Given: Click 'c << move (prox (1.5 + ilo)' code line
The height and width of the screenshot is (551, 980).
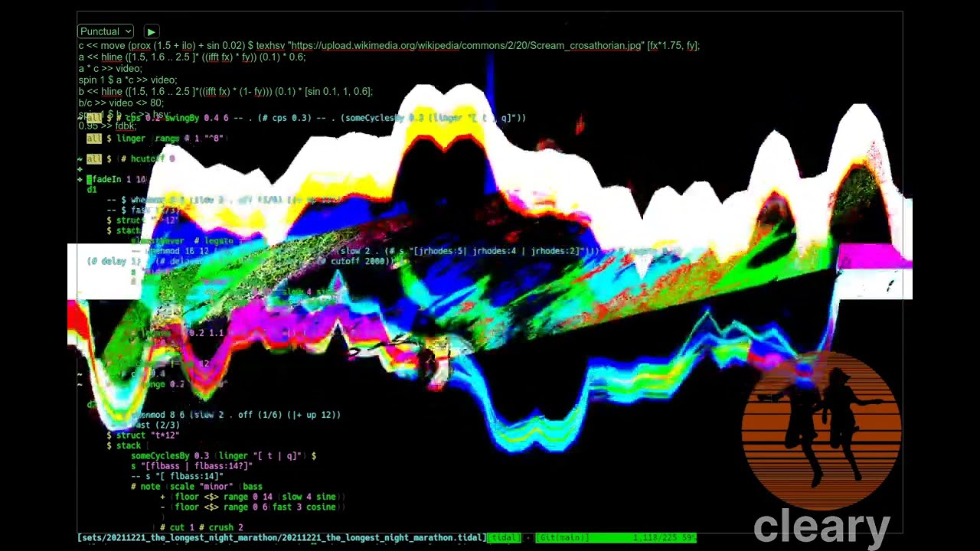Looking at the screenshot, I should coord(389,46).
